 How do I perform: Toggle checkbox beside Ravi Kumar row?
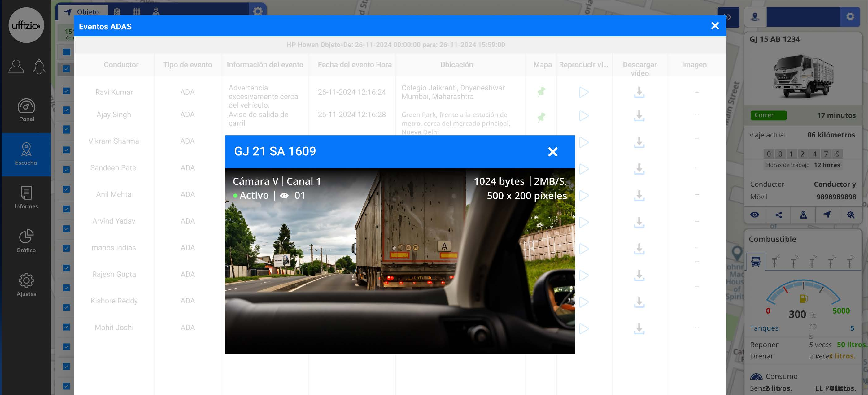66,91
